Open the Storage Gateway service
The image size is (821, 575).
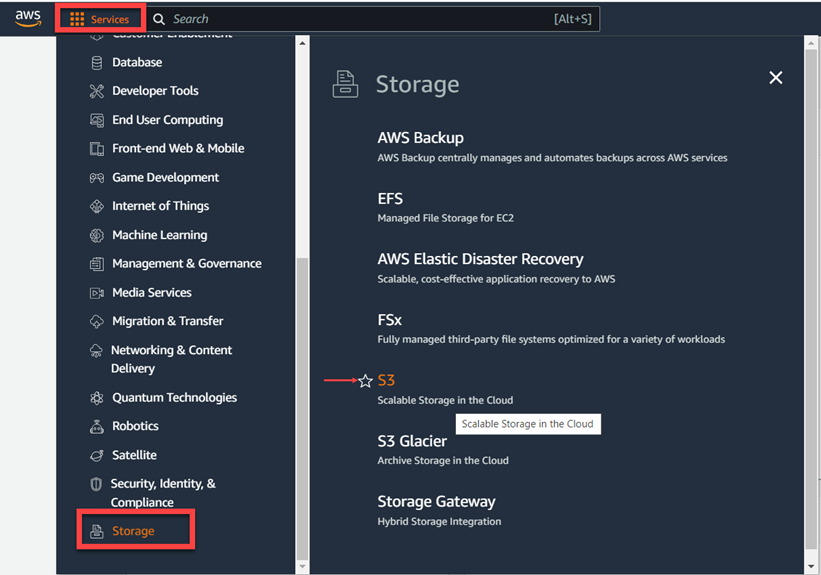click(436, 502)
